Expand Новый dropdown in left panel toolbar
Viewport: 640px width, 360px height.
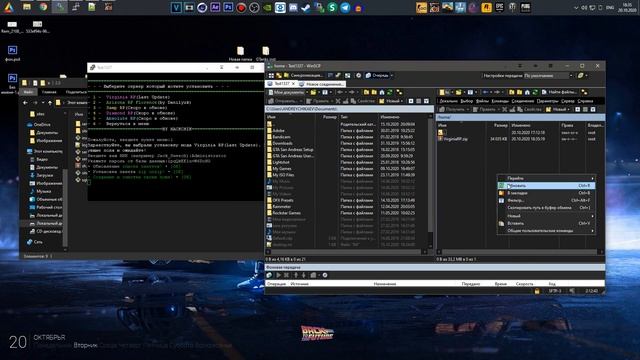click(x=402, y=101)
